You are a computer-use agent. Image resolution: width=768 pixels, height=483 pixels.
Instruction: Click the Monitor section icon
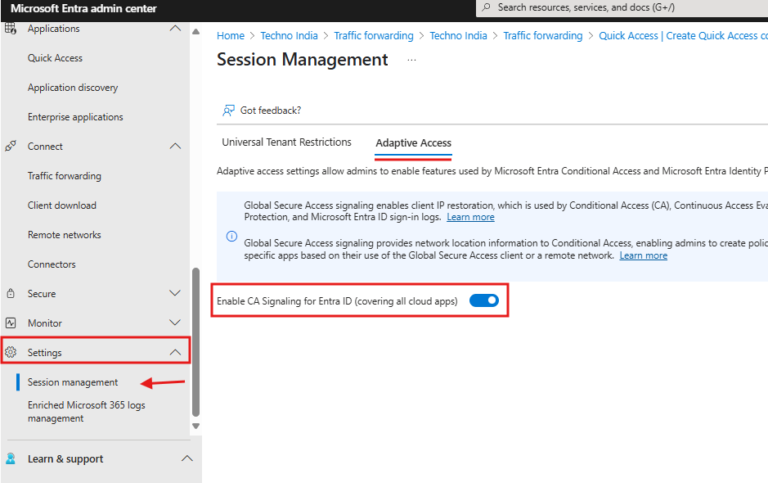click(11, 323)
